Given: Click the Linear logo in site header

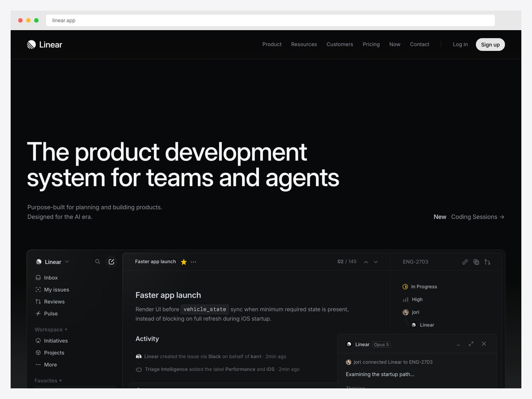Looking at the screenshot, I should [x=44, y=44].
